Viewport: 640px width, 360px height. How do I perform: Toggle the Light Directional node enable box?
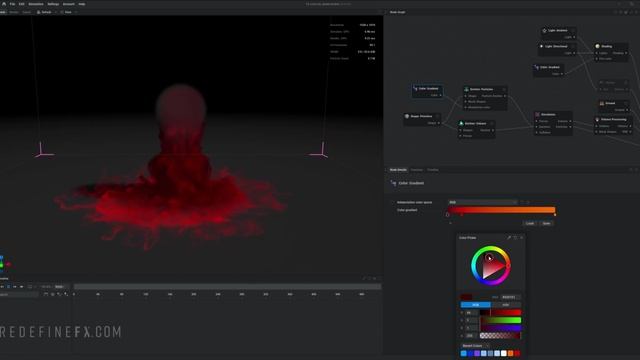573,47
